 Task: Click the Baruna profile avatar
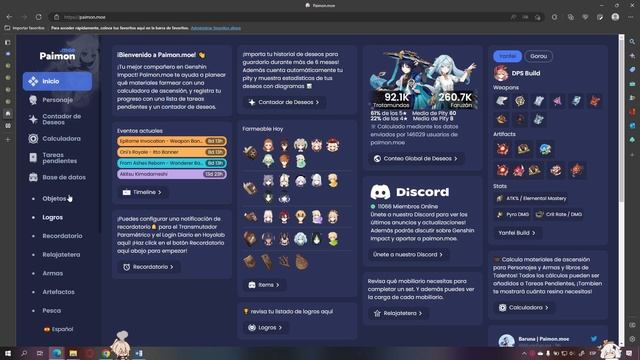coord(506,340)
